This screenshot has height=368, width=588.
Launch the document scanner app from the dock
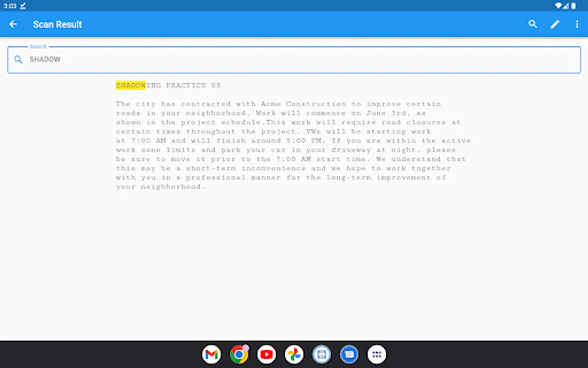(321, 354)
